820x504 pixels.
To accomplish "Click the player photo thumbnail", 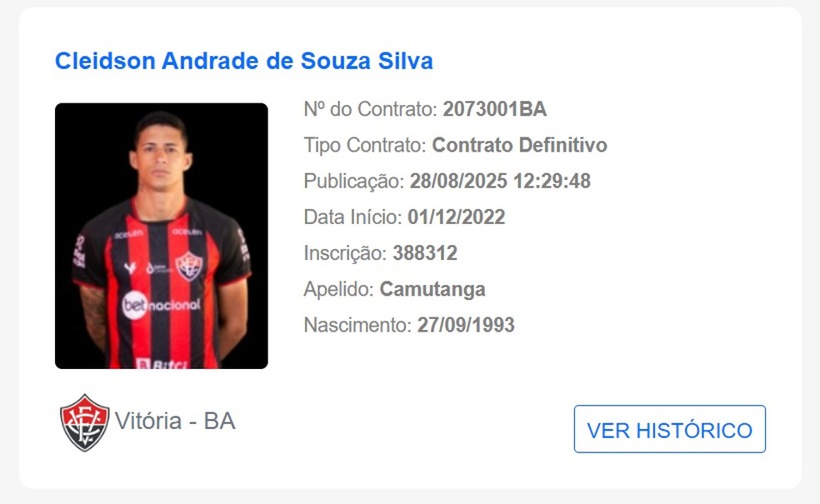I will [x=162, y=236].
